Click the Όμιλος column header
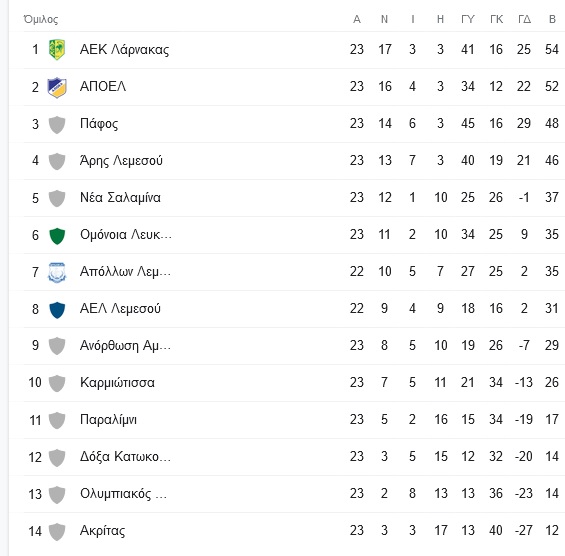The width and height of the screenshot is (565, 556). (41, 19)
